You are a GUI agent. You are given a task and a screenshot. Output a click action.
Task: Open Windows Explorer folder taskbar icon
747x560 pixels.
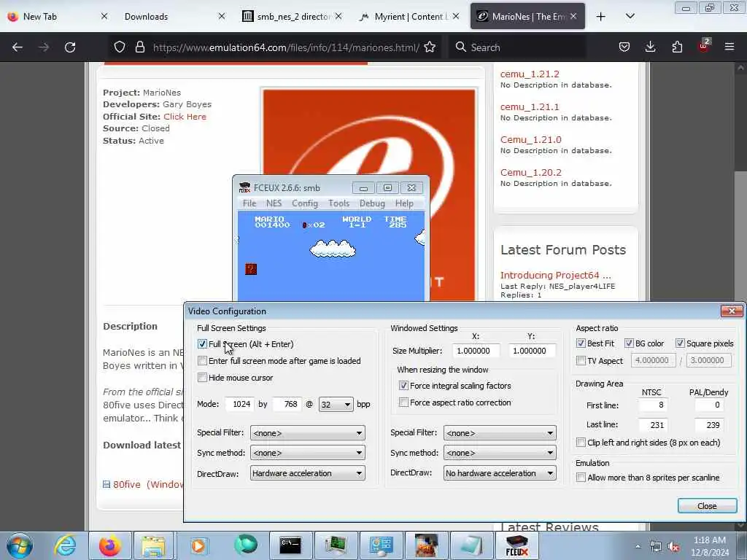point(153,545)
